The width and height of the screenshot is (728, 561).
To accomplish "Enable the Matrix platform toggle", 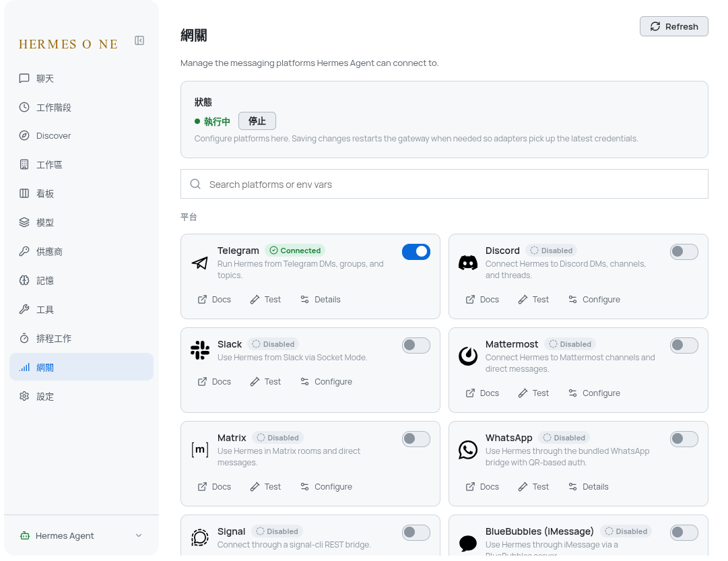I will [416, 439].
